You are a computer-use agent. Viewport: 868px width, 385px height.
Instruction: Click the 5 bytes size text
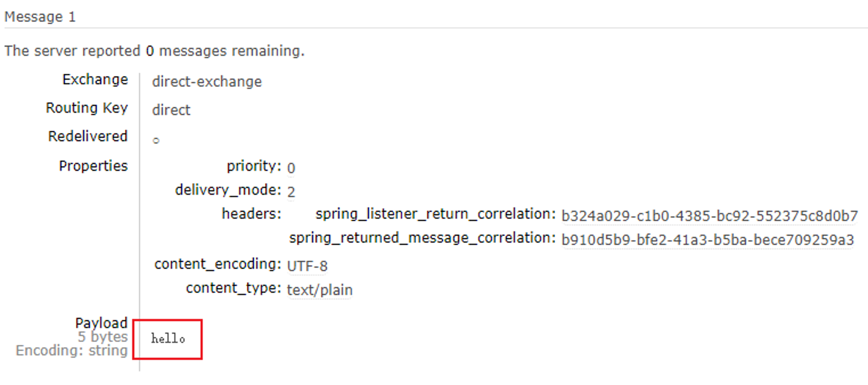point(102,336)
